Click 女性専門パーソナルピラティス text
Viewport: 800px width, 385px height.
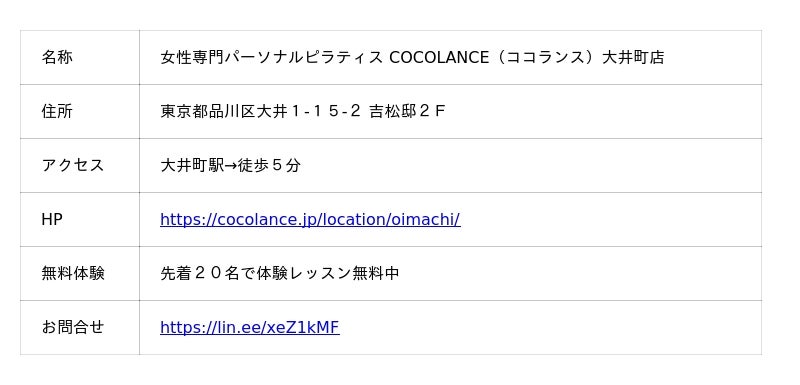pos(271,58)
